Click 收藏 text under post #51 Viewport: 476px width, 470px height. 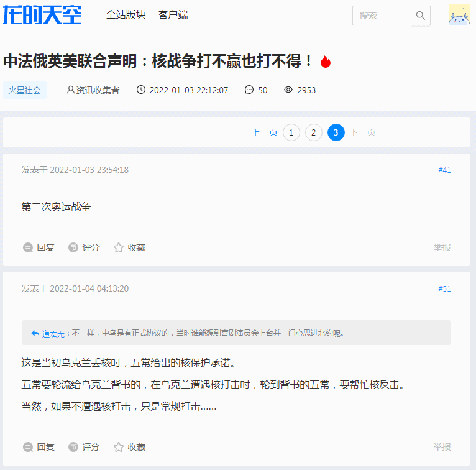coord(136,447)
